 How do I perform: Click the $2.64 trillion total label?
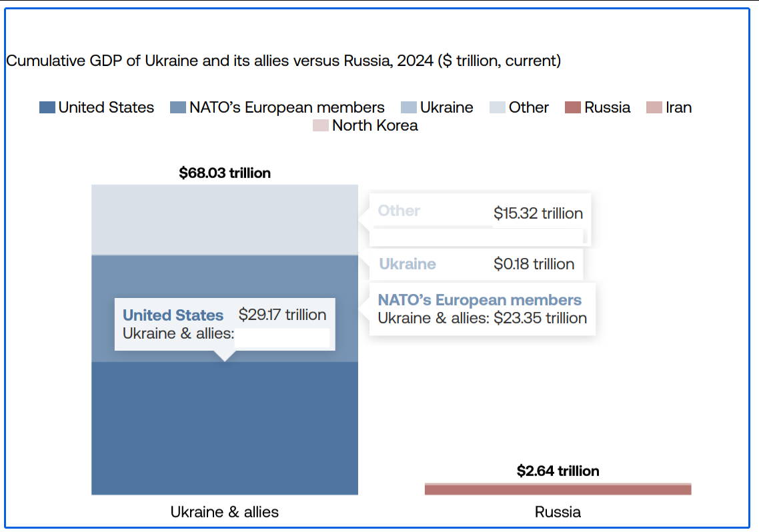558,471
